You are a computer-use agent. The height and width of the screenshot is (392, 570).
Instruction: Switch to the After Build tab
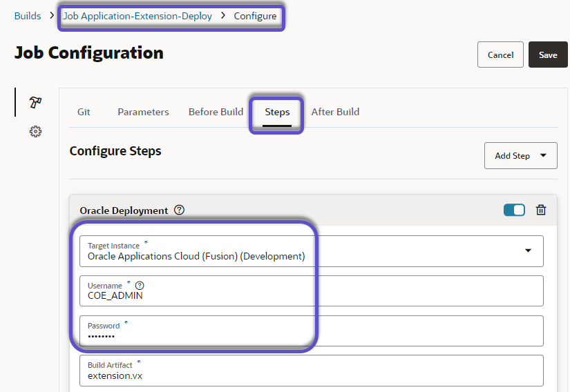(335, 112)
